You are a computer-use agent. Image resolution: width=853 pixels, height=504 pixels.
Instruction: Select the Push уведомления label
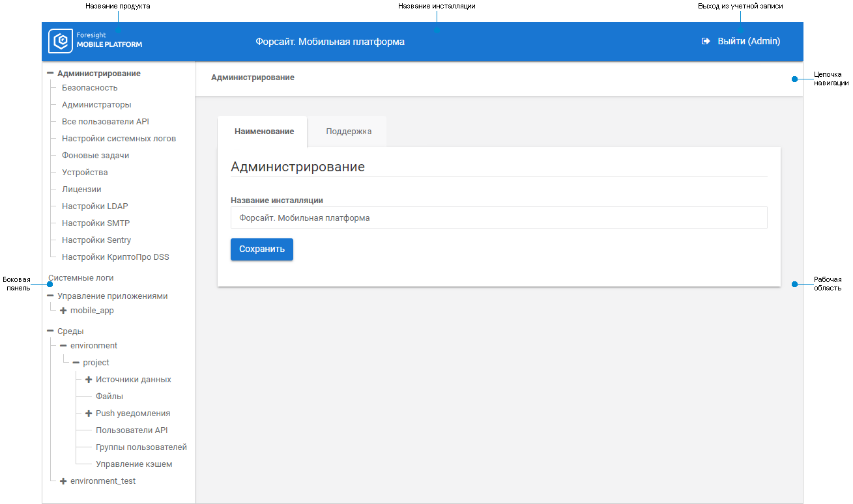tap(133, 413)
